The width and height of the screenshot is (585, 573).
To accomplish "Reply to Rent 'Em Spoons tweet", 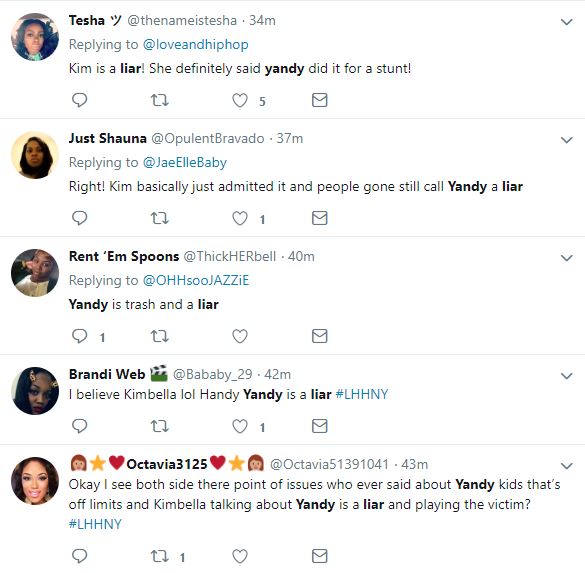I will 79,336.
